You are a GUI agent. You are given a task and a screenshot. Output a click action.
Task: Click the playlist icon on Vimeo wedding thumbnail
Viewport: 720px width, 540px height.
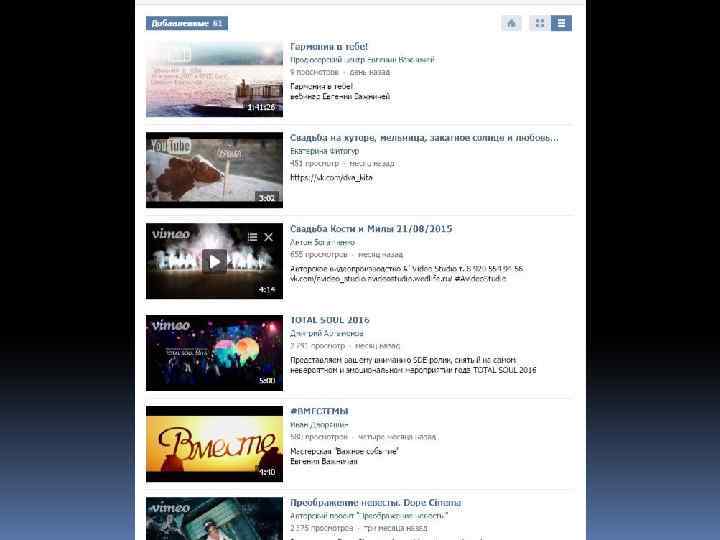click(x=252, y=237)
